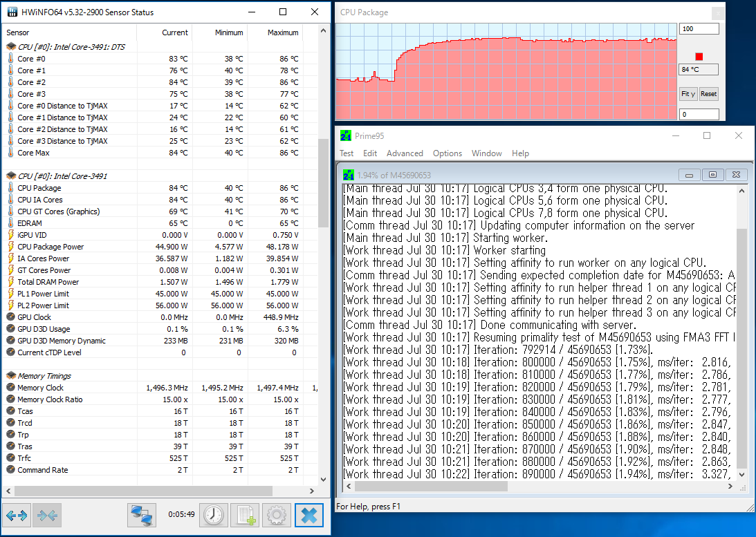Click the sensor list horizontal scroll right arrow
The height and width of the screenshot is (537, 756).
311,491
